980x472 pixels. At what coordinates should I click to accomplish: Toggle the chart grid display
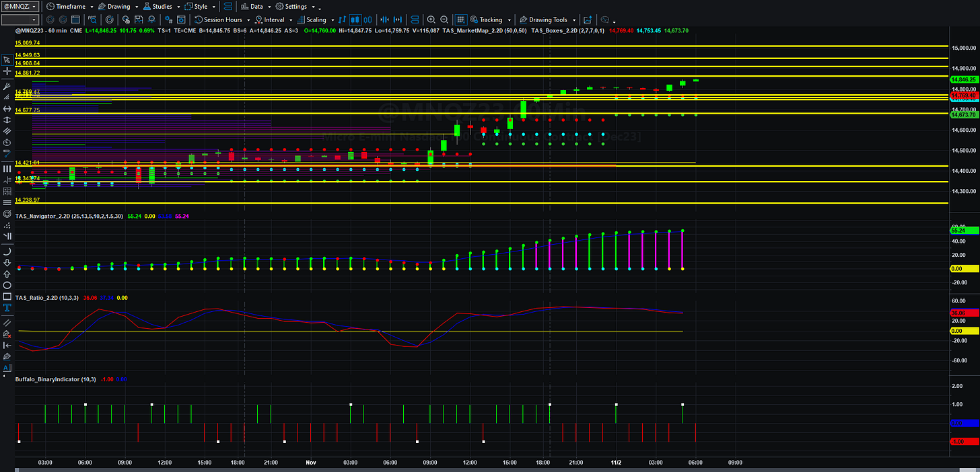point(461,19)
